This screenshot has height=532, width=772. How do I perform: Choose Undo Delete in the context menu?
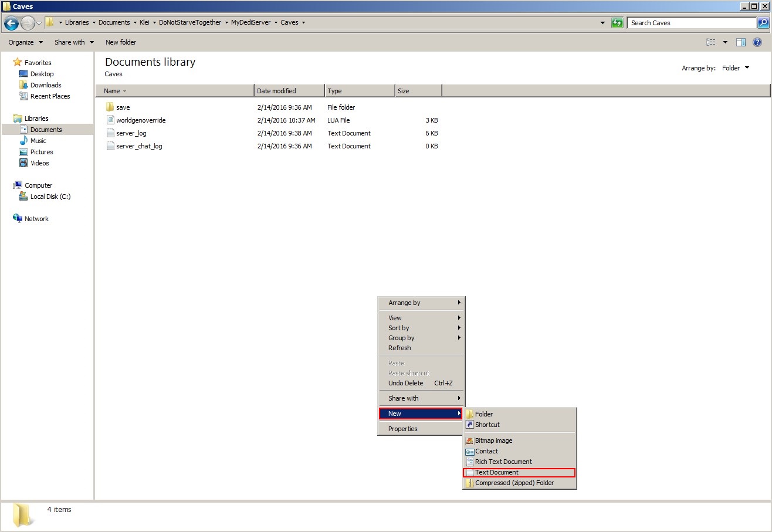pyautogui.click(x=421, y=383)
